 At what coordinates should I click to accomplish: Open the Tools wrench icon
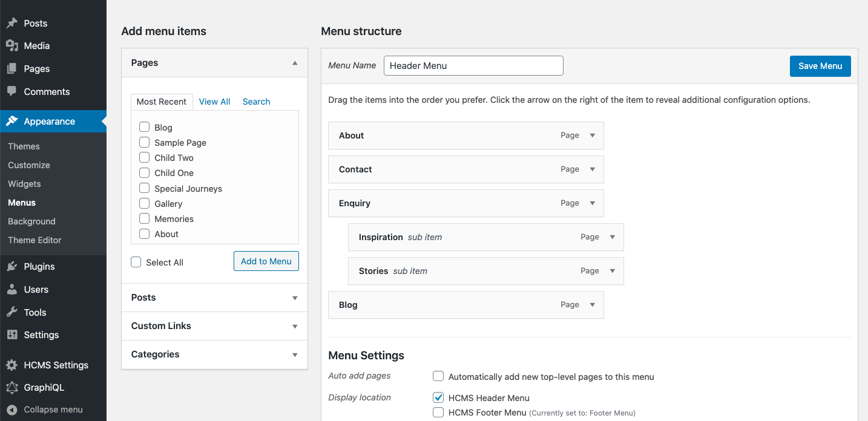[x=12, y=313]
